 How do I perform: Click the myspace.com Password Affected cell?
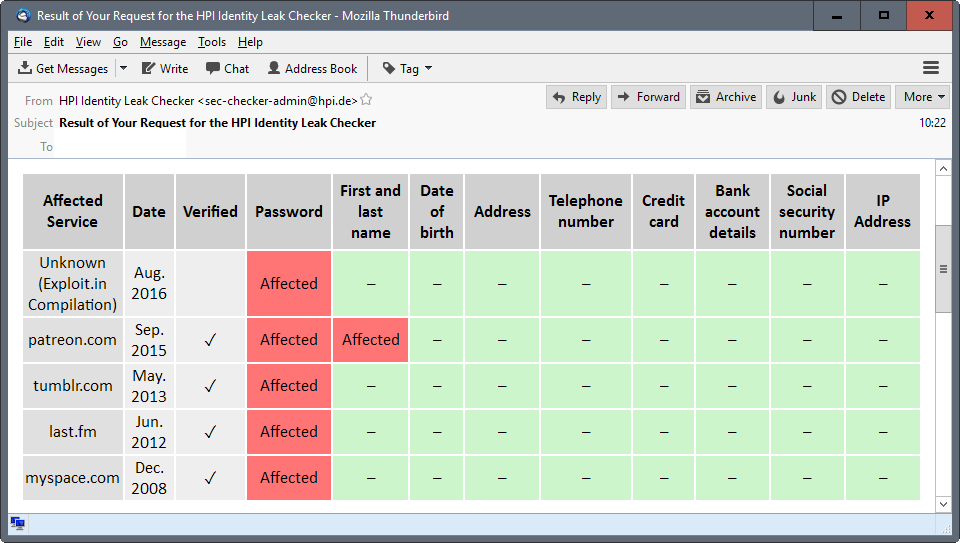point(289,477)
